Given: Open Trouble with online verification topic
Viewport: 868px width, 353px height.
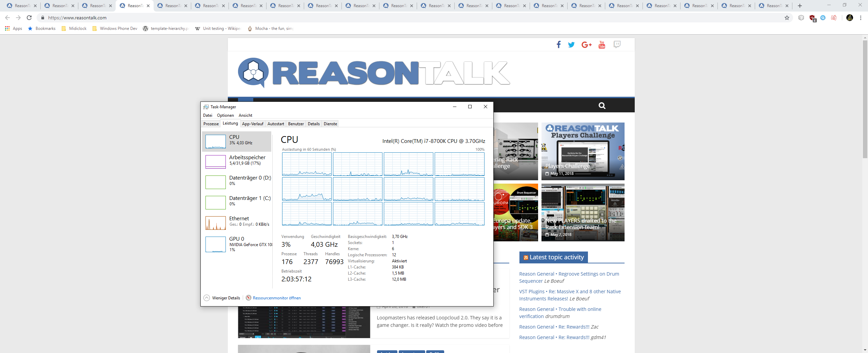Looking at the screenshot, I should coord(560,313).
